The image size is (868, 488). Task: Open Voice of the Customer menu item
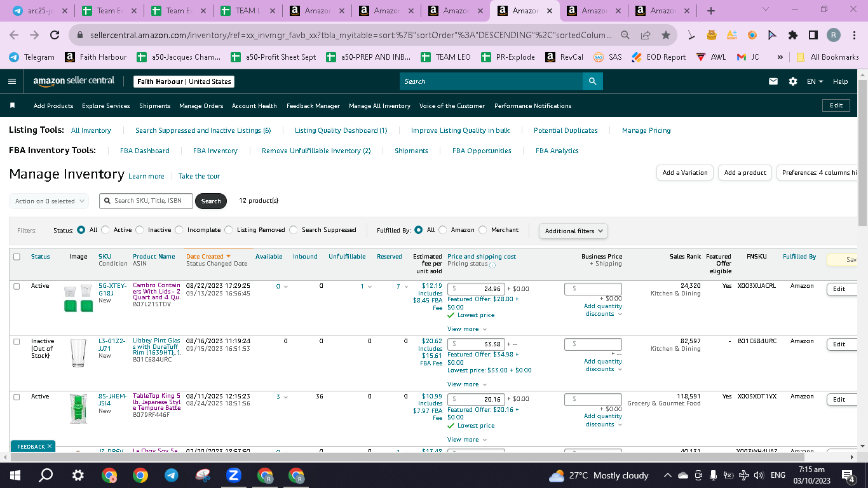coord(452,105)
